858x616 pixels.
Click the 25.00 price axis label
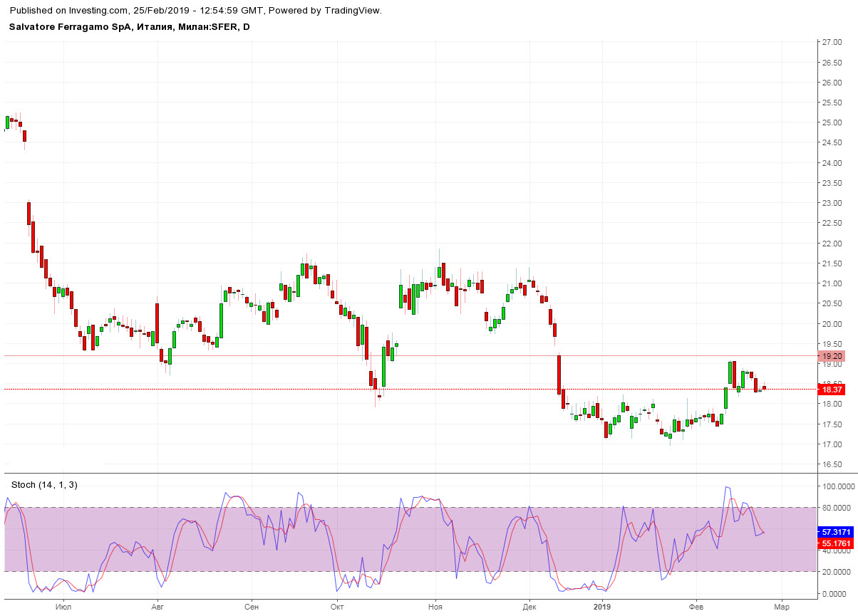pyautogui.click(x=832, y=123)
